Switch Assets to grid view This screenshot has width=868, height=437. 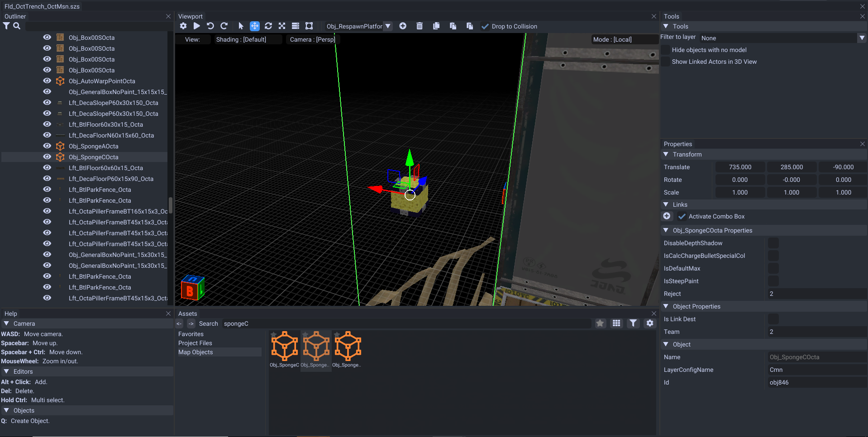click(616, 323)
